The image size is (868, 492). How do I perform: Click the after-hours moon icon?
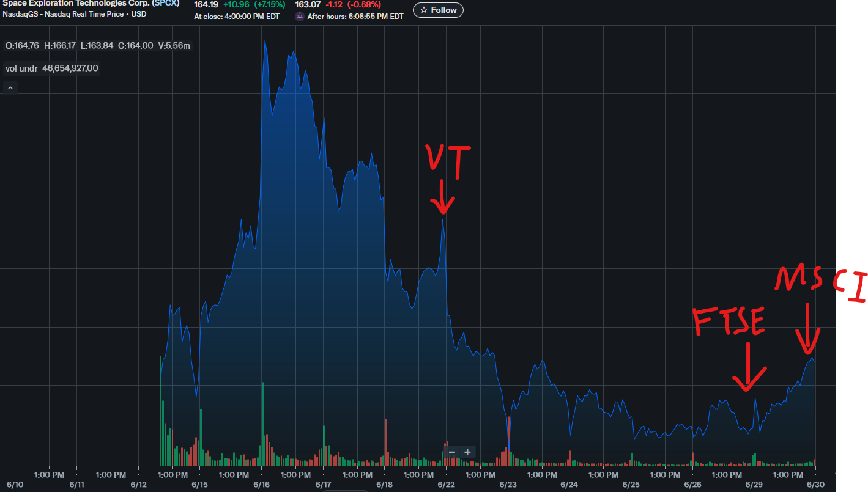pos(300,17)
